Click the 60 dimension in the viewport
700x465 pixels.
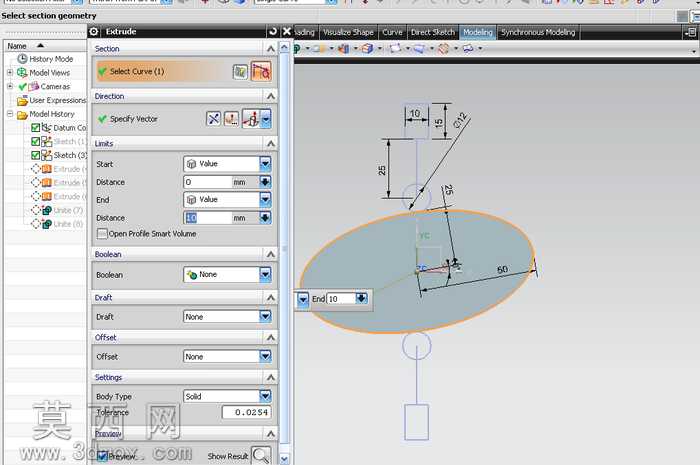point(502,270)
